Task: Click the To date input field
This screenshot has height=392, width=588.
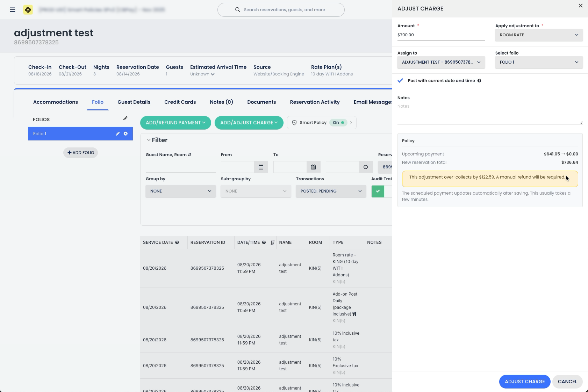Action: click(290, 167)
